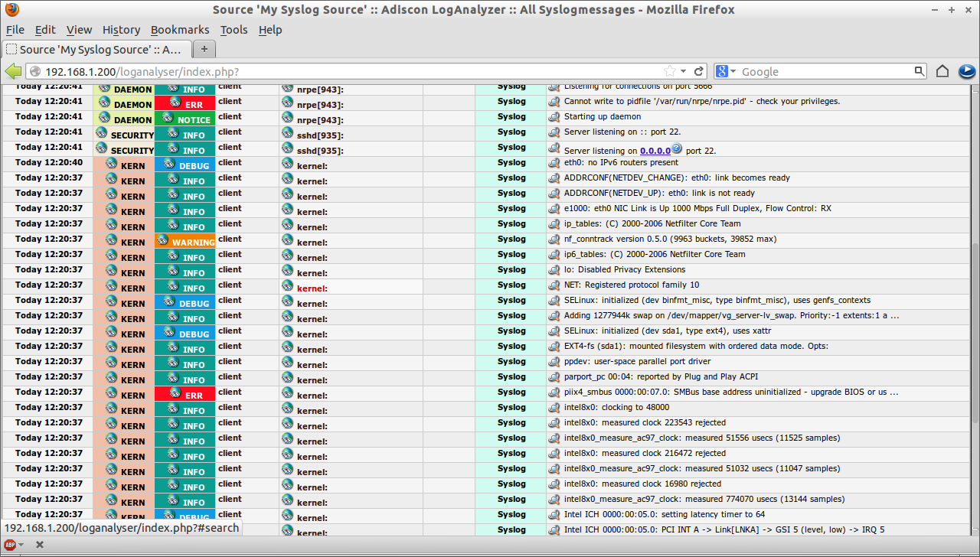Click the WARNING severity label
The height and width of the screenshot is (557, 980).
tap(193, 243)
